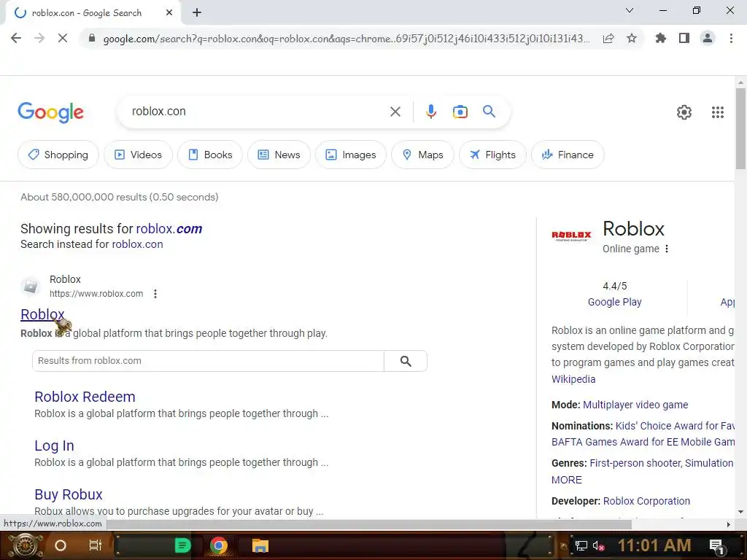Open Google settings gear

(684, 112)
